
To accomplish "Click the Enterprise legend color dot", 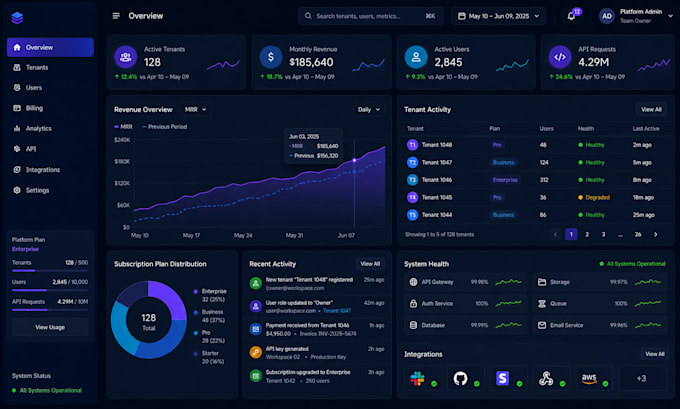I will click(196, 291).
